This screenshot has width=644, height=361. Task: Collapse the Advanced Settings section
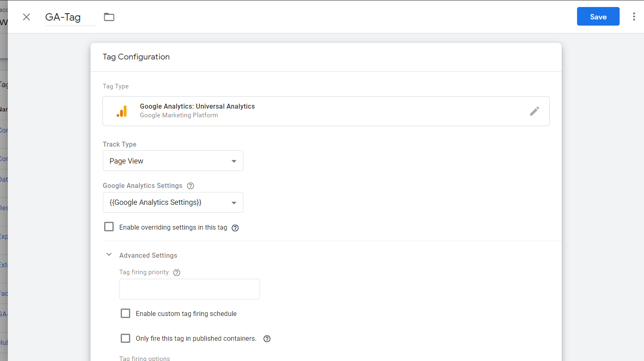[109, 255]
